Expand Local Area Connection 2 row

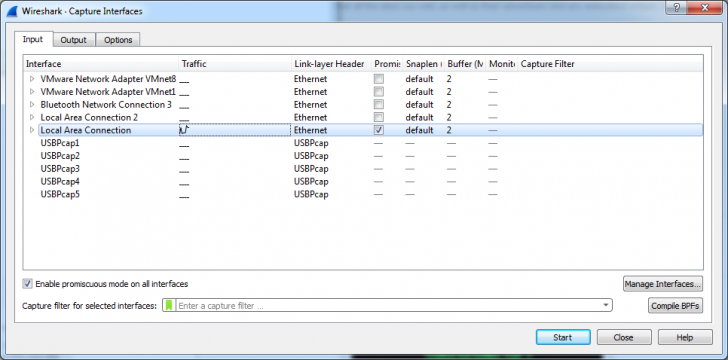tap(32, 117)
